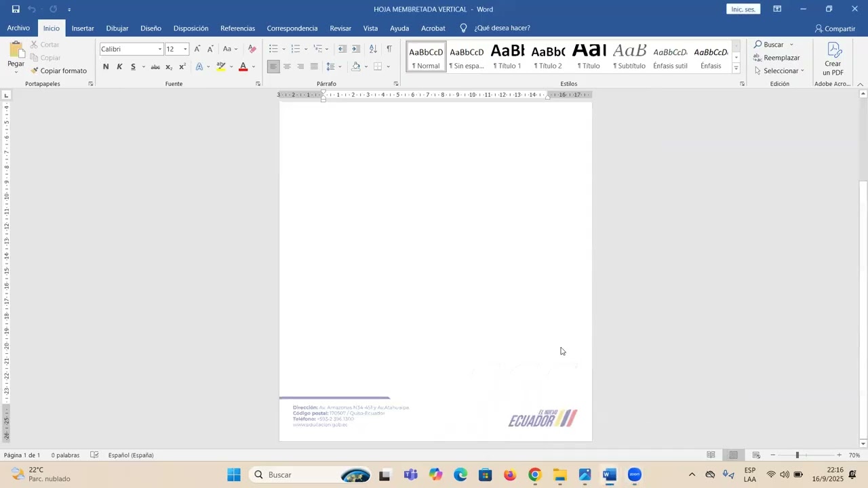Image resolution: width=868 pixels, height=488 pixels.
Task: Sort text alphabetically with the A-Z icon
Action: pyautogui.click(x=373, y=49)
